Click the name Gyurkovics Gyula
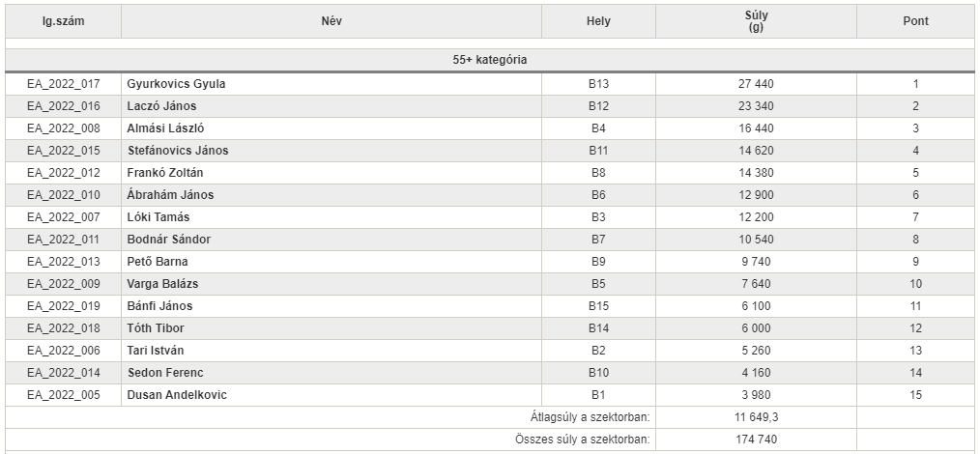Screen dimensions: 980x454 tap(176, 84)
